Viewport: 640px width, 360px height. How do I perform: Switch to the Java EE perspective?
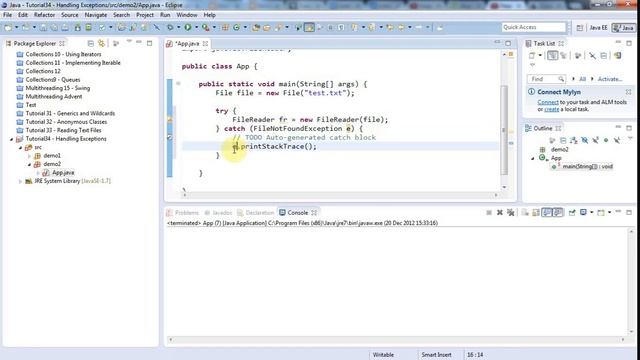(x=598, y=28)
